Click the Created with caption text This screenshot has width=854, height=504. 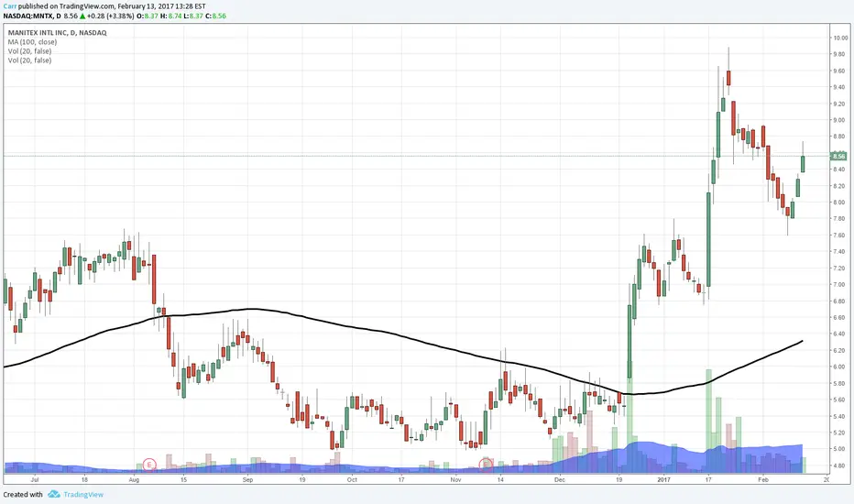click(x=23, y=495)
